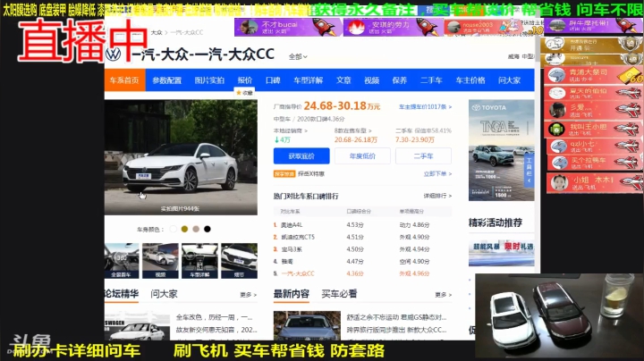Image resolution: width=644 pixels, height=361 pixels.
Task: Select the gold body color swatch
Action: [185, 229]
